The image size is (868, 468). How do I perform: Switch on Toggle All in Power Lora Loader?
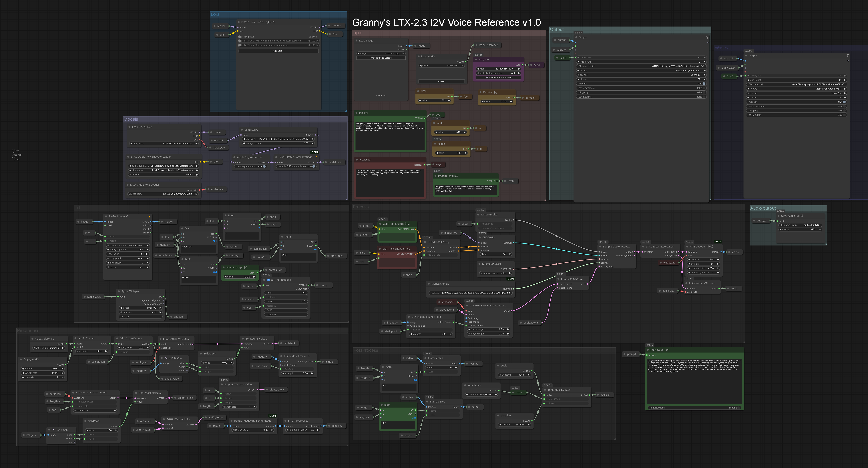click(240, 37)
